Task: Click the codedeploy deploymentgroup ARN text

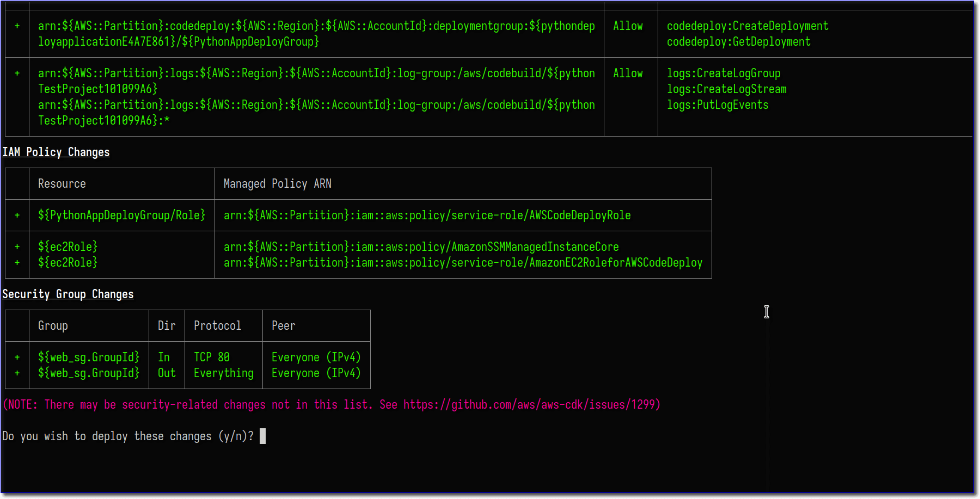Action: (x=316, y=34)
